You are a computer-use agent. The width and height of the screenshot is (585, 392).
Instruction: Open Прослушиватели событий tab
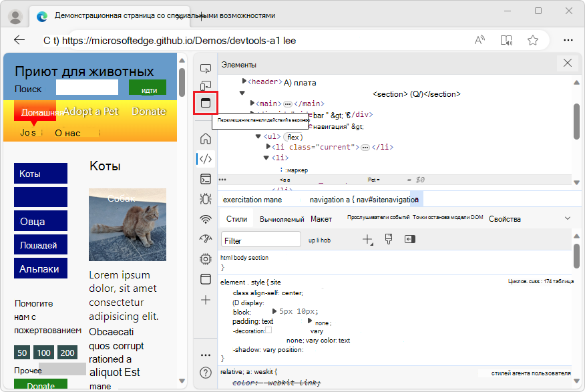[378, 217]
